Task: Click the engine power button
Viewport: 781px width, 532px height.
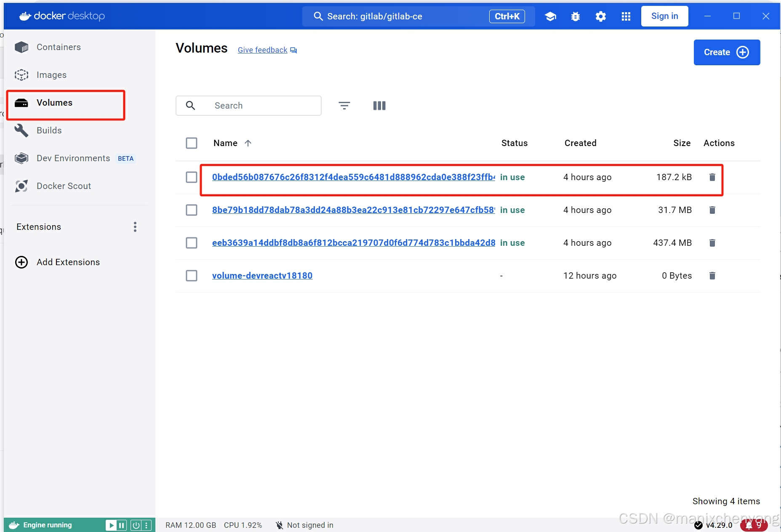Action: (136, 525)
